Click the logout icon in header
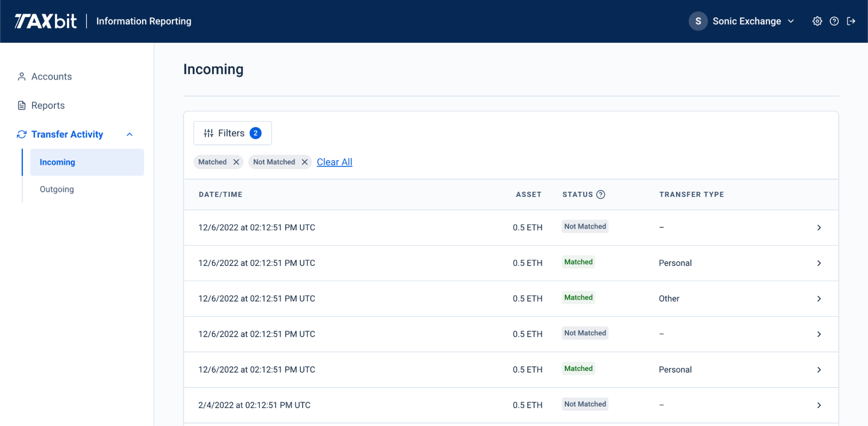The height and width of the screenshot is (426, 868). tap(851, 21)
